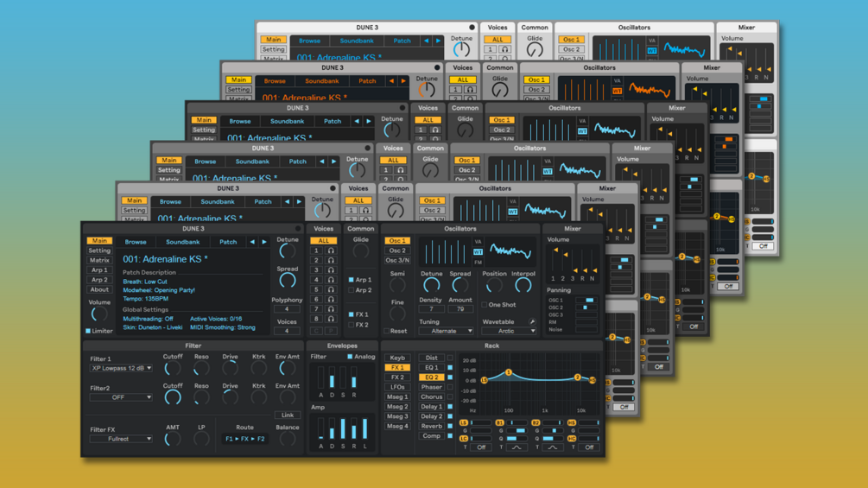The image size is (868, 488).
Task: Toggle the Analog envelope checkbox
Action: coord(349,357)
